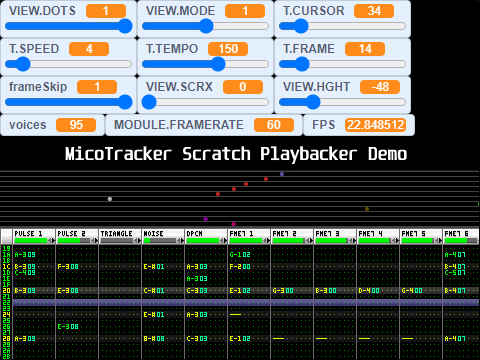The height and width of the screenshot is (360, 480).
Task: Click the VIEW.HGHT value -48
Action: (380, 87)
